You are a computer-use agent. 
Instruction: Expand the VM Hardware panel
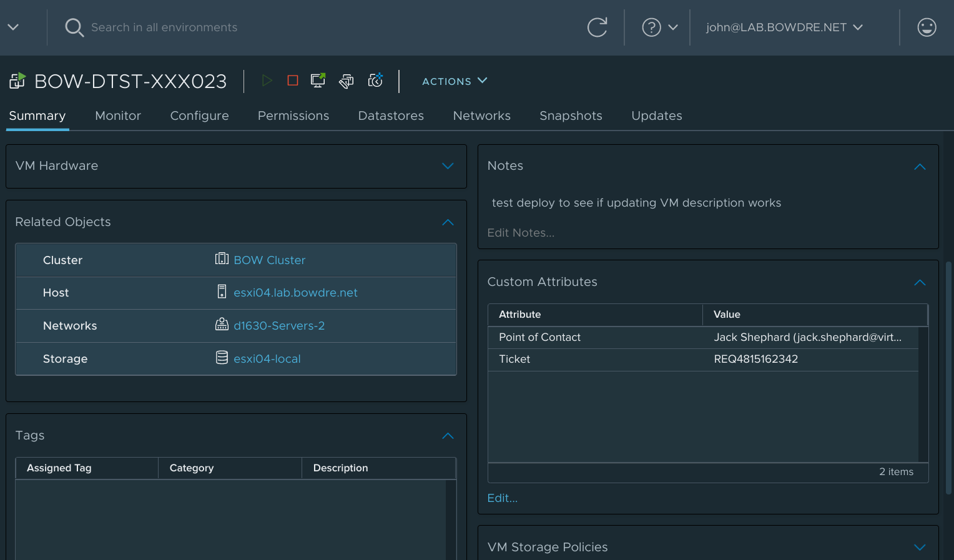pos(448,166)
